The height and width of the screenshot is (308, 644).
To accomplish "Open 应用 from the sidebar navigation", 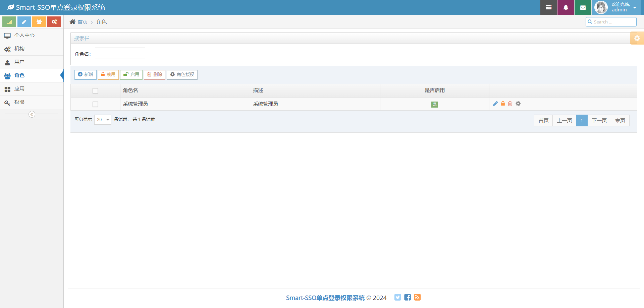I will 20,89.
